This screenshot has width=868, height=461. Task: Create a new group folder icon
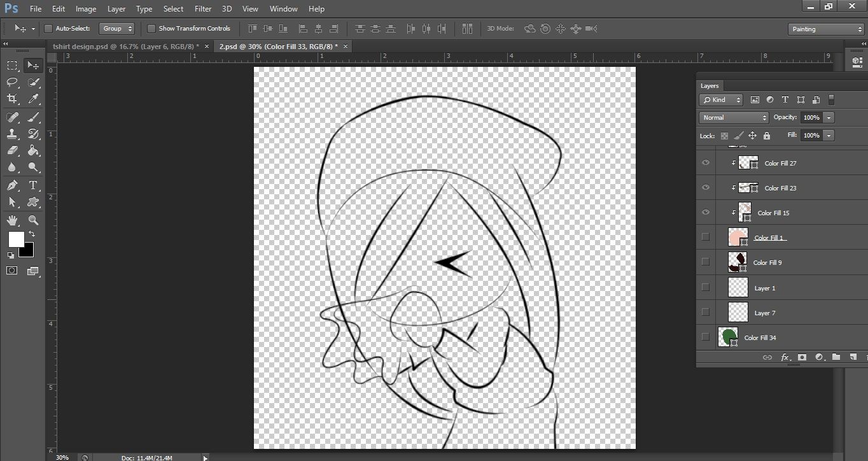click(836, 357)
